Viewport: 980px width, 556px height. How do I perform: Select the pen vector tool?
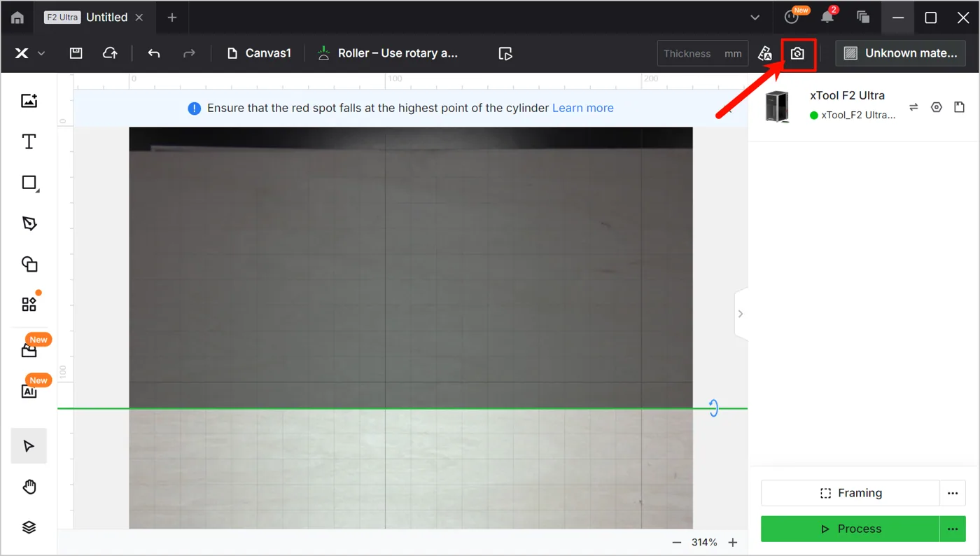[29, 223]
